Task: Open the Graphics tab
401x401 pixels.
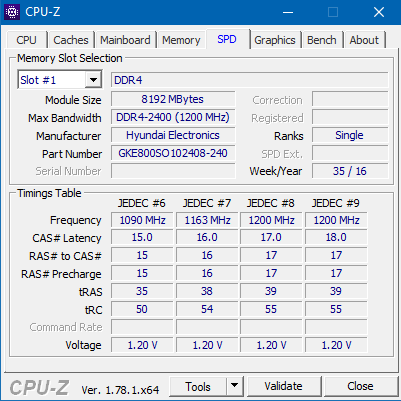Action: coord(275,40)
